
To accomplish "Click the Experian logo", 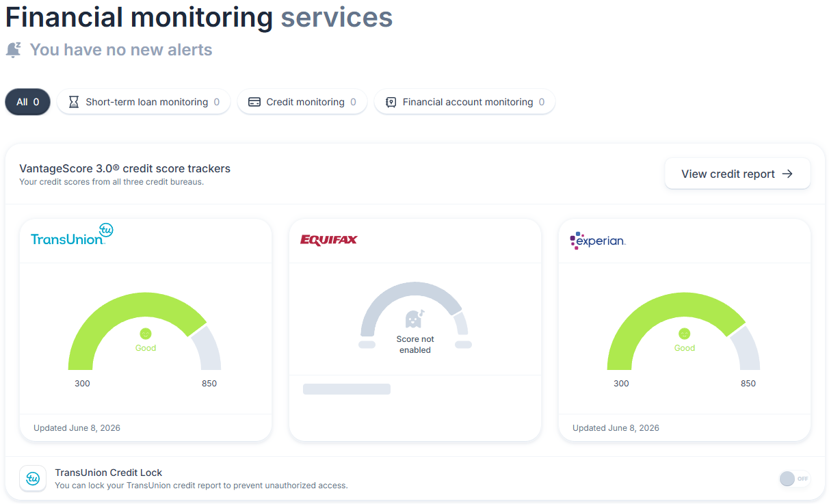I will coord(597,240).
